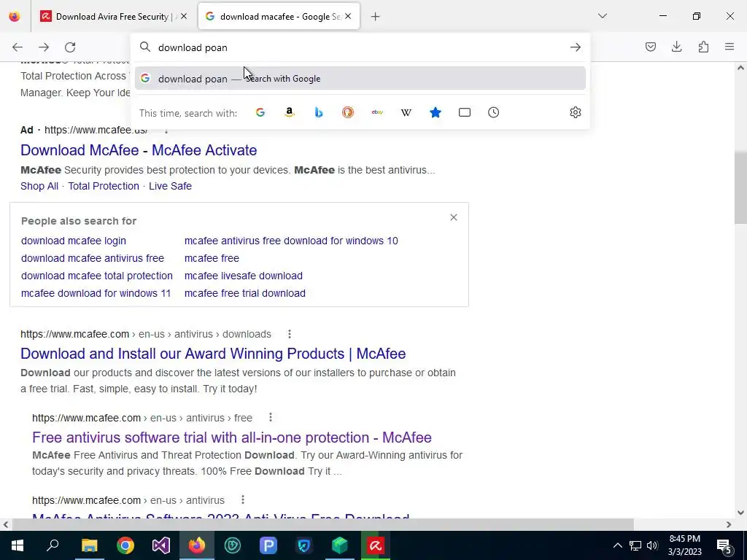Image resolution: width=747 pixels, height=560 pixels.
Task: Click the horizontal scrollbar thumb
Action: pyautogui.click(x=322, y=525)
